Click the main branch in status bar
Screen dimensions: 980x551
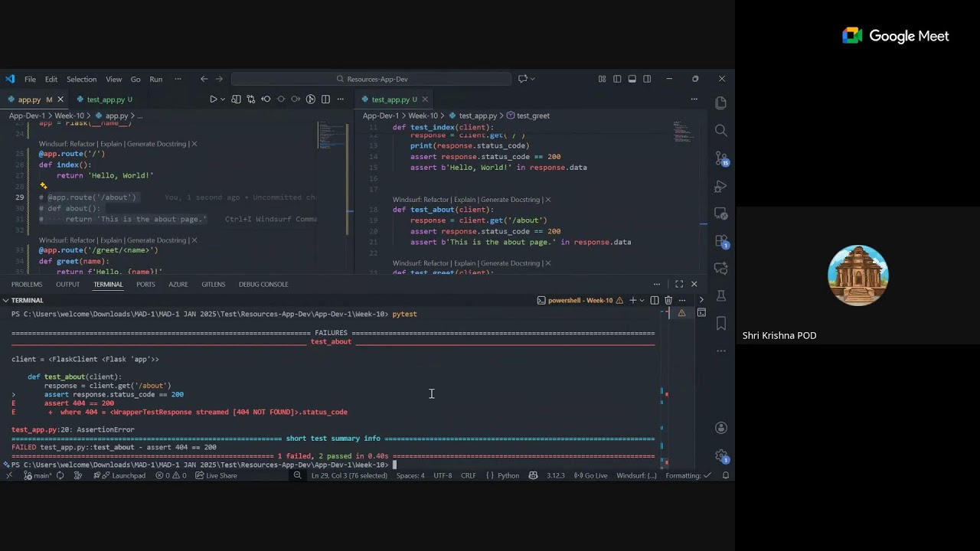tap(38, 476)
